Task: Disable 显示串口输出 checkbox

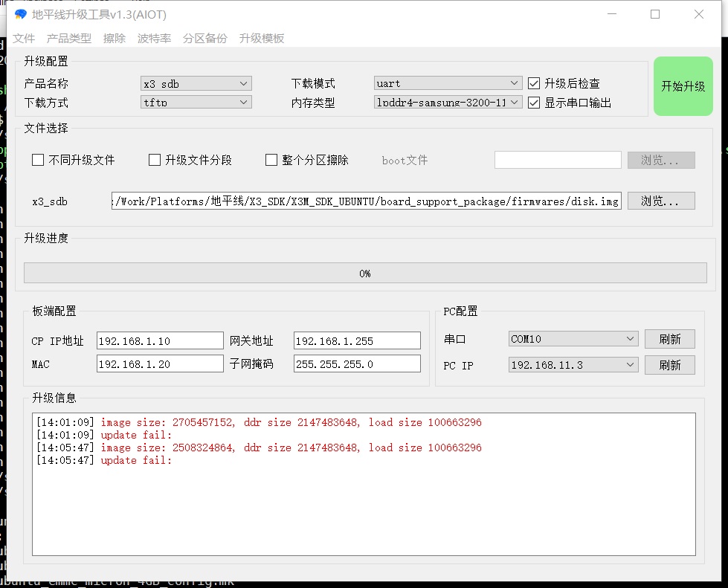Action: pyautogui.click(x=534, y=103)
